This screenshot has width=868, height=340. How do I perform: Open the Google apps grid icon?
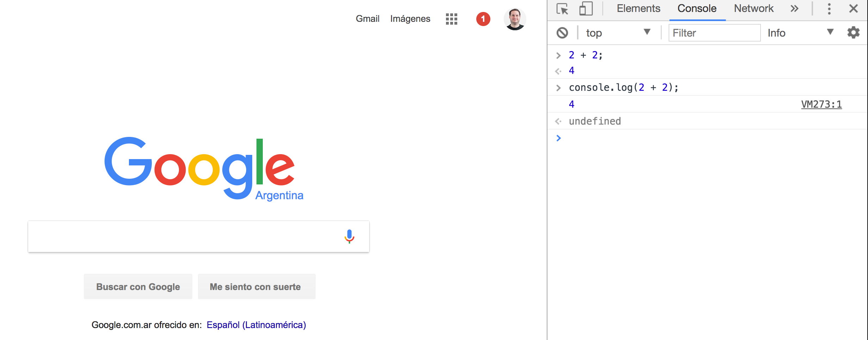tap(451, 19)
